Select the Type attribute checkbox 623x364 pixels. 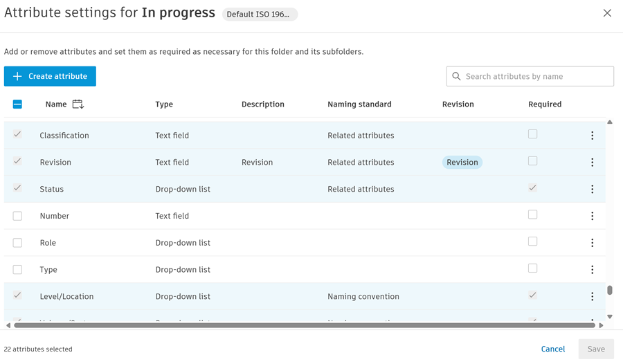click(x=17, y=270)
